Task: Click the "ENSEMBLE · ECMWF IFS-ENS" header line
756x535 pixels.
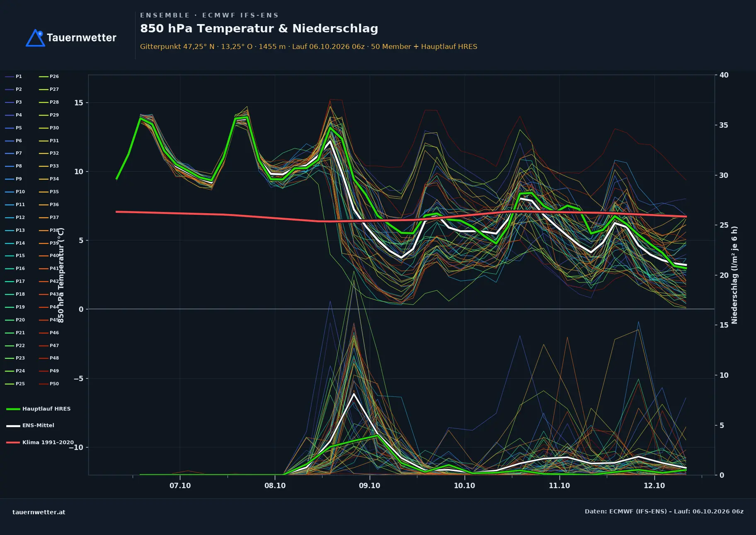Action: pos(209,15)
